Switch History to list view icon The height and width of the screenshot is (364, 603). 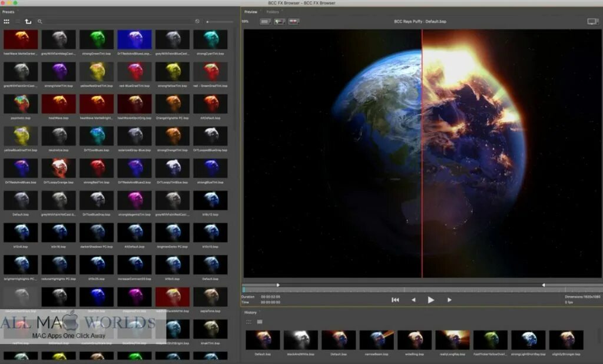(x=260, y=322)
